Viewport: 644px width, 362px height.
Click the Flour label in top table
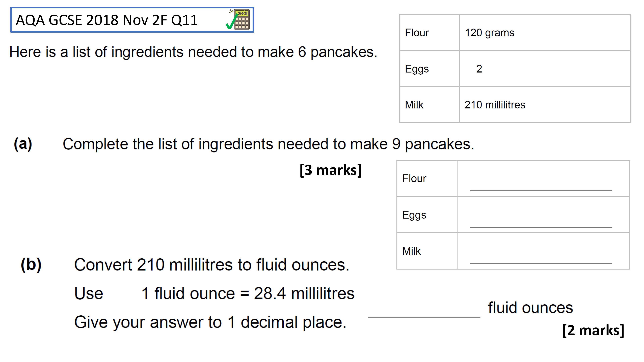coord(417,33)
